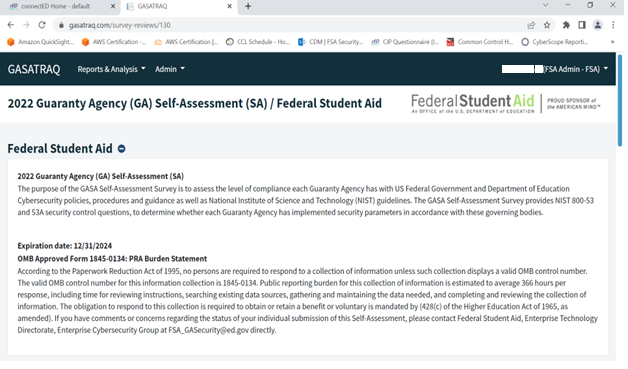
Task: Close the GASATRAQ tab
Action: pos(229,6)
